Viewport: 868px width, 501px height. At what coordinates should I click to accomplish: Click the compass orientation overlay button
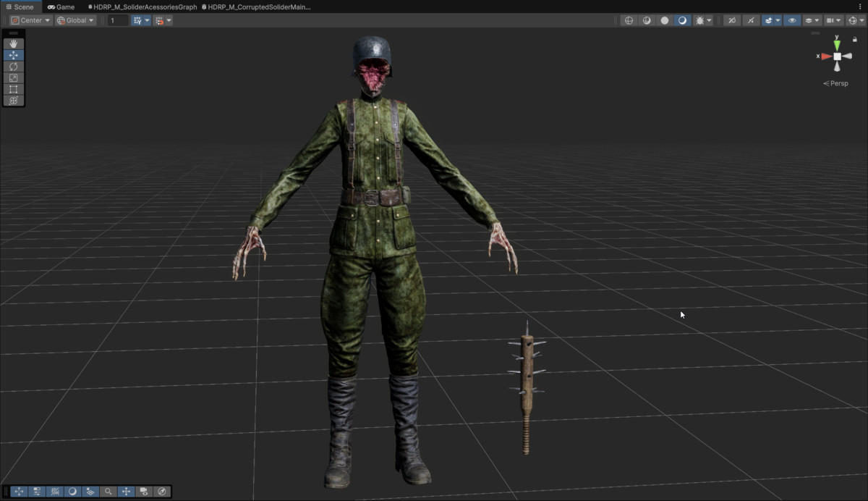162,492
